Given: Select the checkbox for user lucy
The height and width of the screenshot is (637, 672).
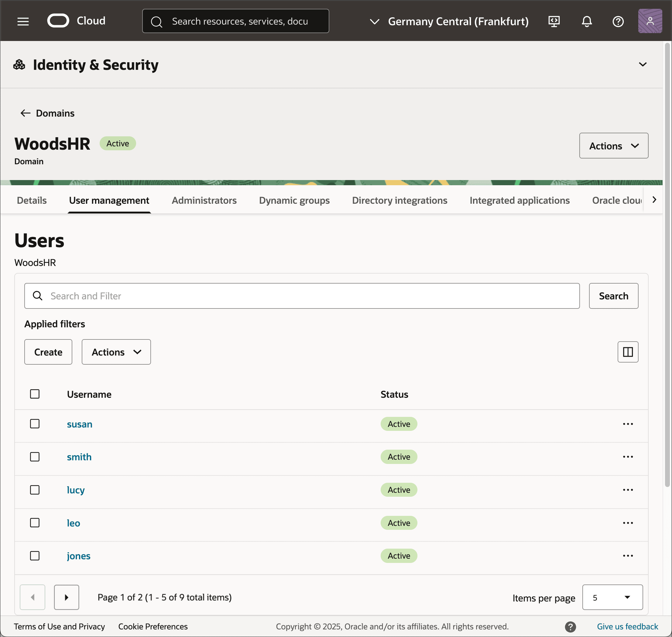Looking at the screenshot, I should [35, 490].
